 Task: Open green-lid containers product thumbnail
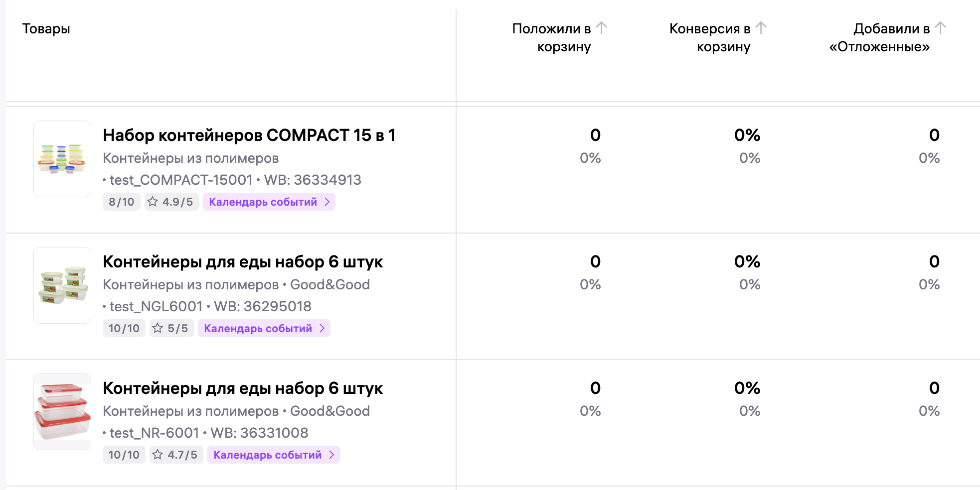point(62,285)
